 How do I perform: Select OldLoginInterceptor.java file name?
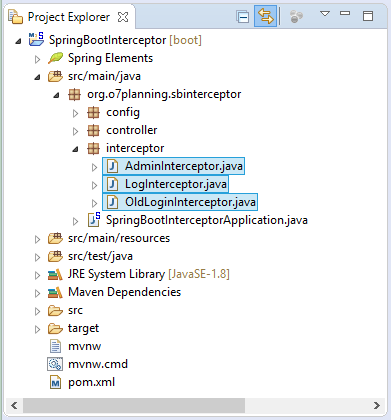point(190,202)
